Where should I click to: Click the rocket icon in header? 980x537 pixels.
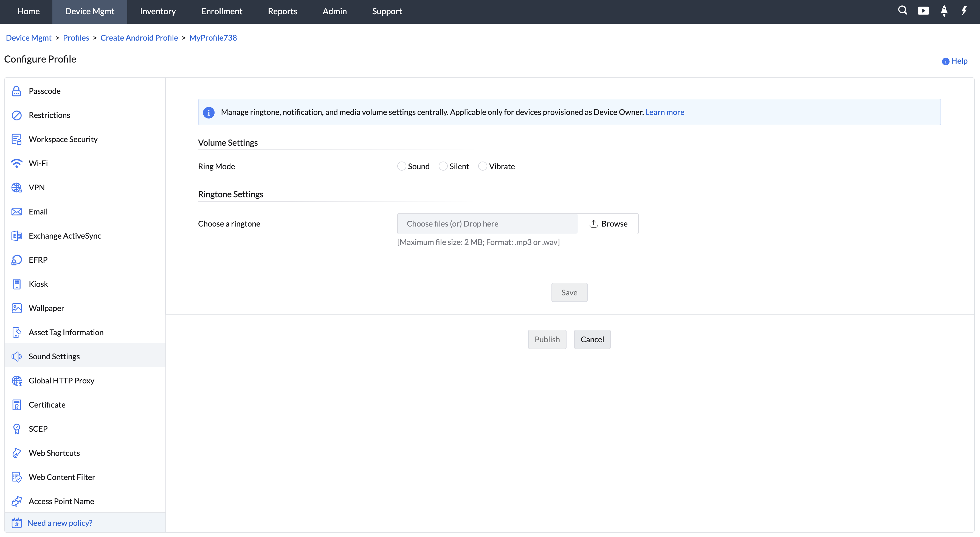click(944, 11)
